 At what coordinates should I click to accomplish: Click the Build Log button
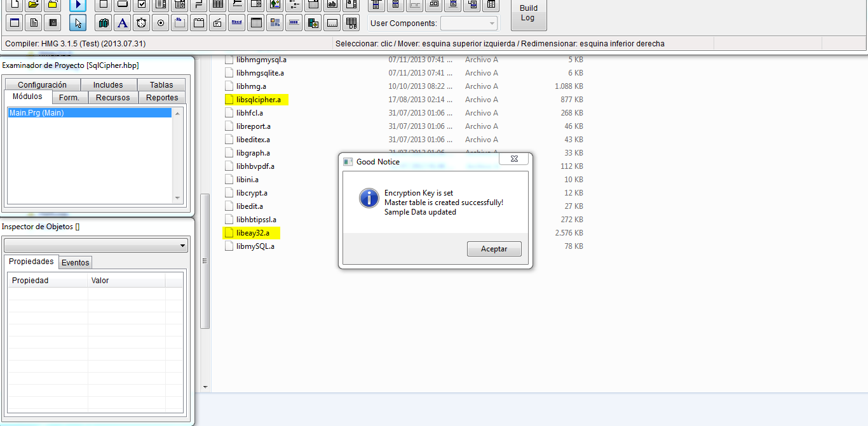click(528, 13)
